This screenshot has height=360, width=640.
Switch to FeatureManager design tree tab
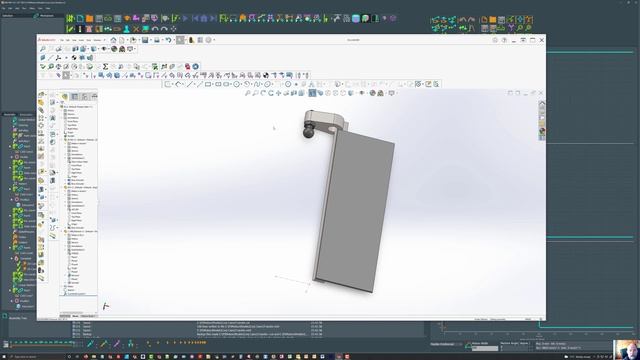(x=64, y=96)
